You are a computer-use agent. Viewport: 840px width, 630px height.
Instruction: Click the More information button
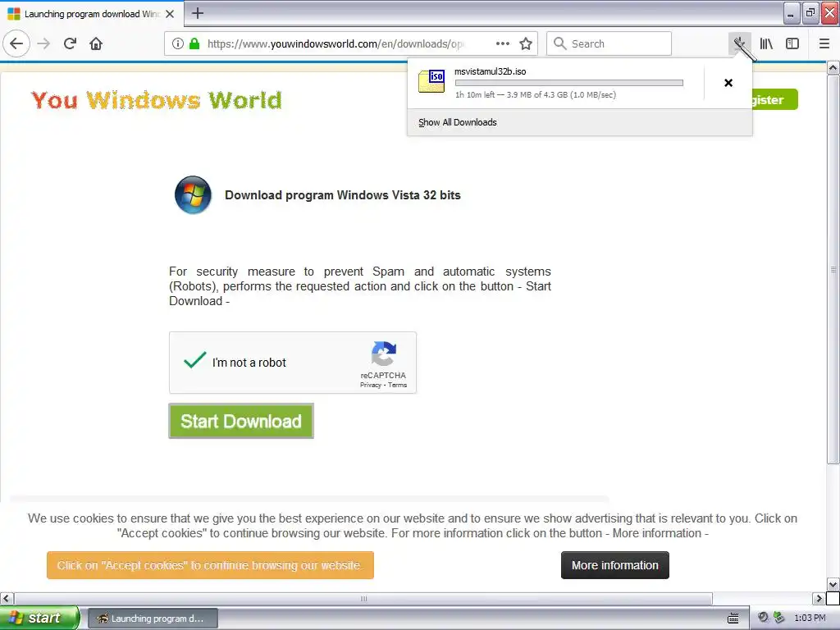[x=615, y=565]
